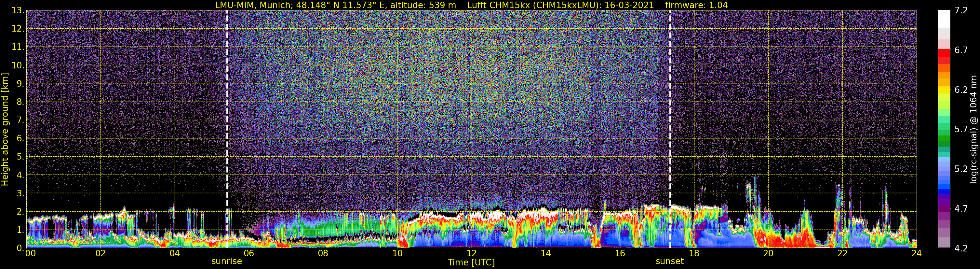Click the time axis tick label 10

pos(397,254)
